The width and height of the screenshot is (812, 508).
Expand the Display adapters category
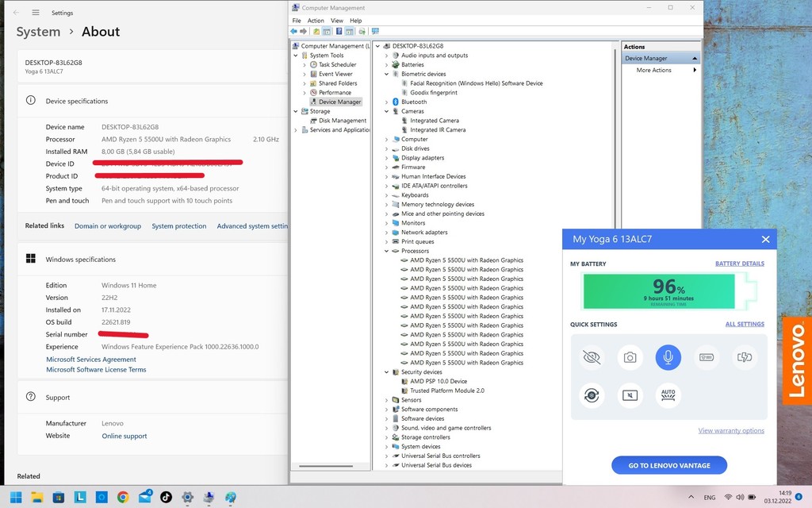(386, 158)
